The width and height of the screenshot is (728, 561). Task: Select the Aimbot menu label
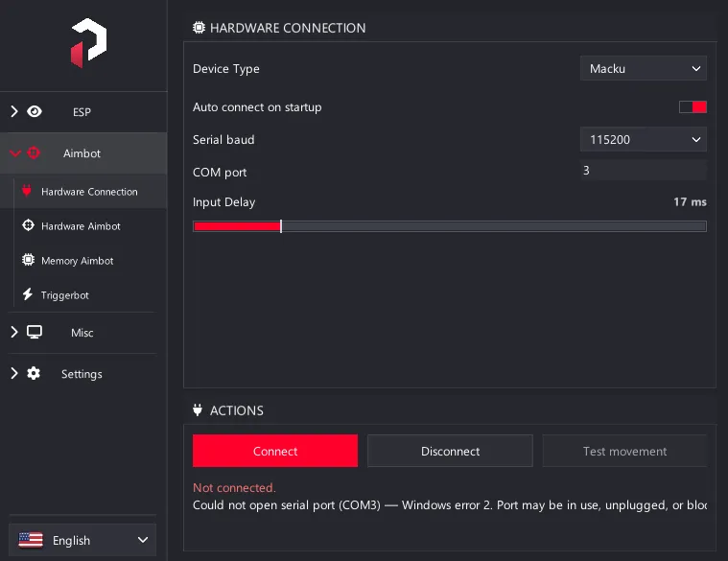point(82,153)
